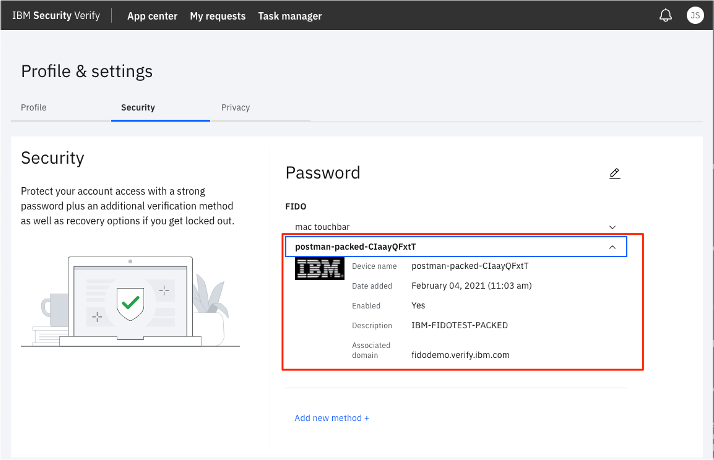Click device name value postman-packed-CIaayQFxtT
Image resolution: width=714 pixels, height=460 pixels.
(470, 266)
